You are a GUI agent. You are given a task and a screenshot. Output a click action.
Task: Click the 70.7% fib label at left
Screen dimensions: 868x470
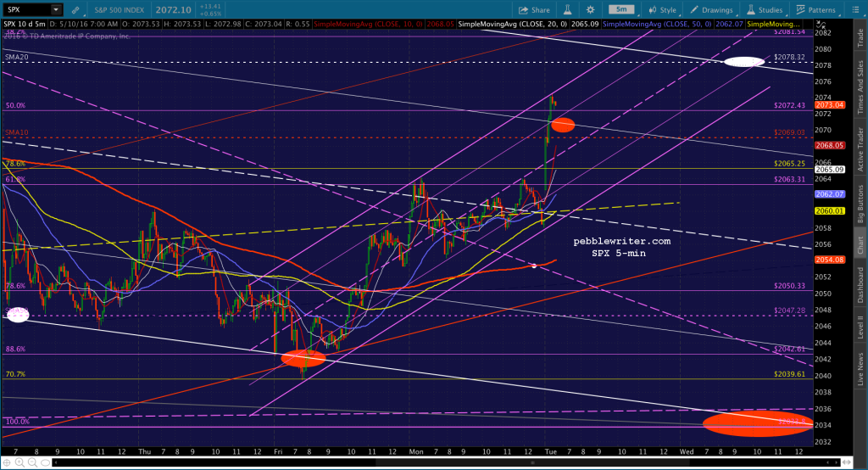(x=15, y=374)
